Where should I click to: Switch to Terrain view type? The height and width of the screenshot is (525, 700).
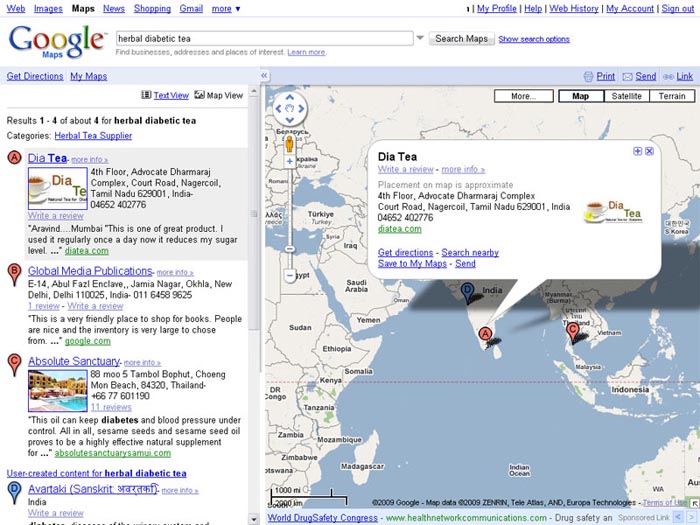coord(672,96)
